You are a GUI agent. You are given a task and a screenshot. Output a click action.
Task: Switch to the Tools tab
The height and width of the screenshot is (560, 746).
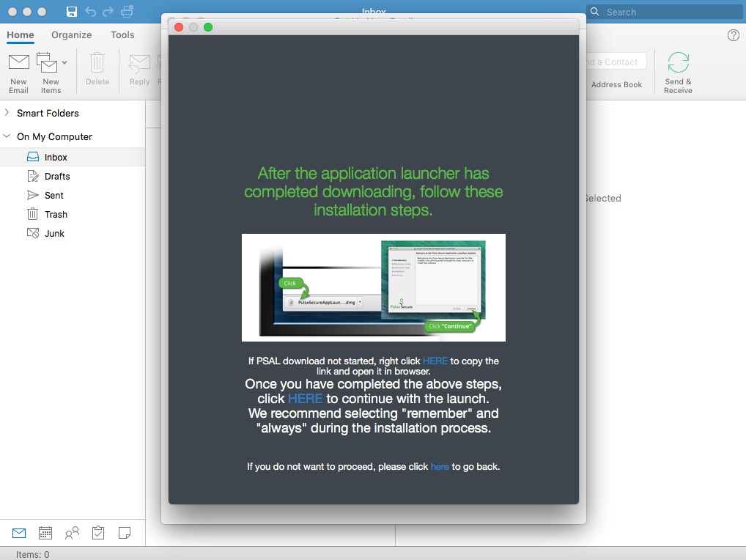(122, 34)
